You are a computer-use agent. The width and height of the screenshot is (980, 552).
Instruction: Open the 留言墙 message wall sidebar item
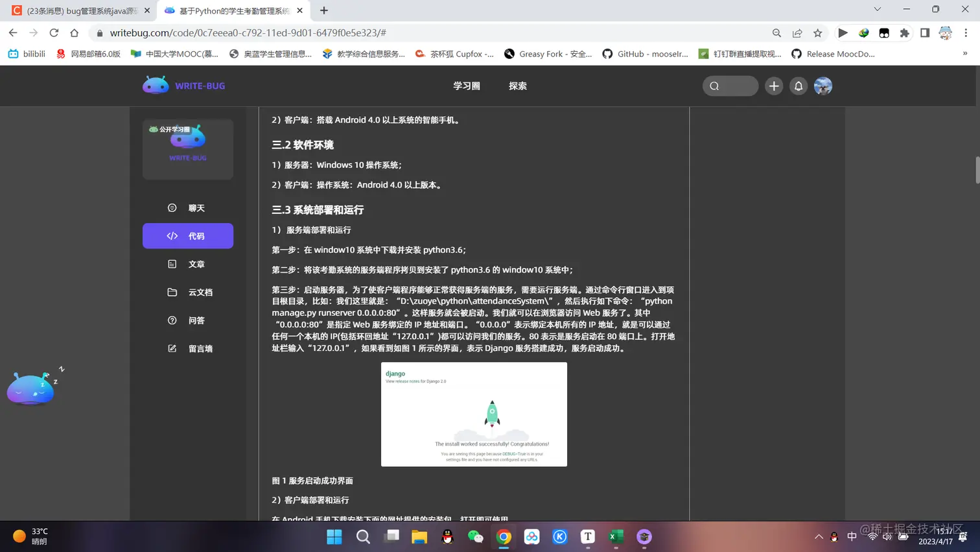click(188, 349)
